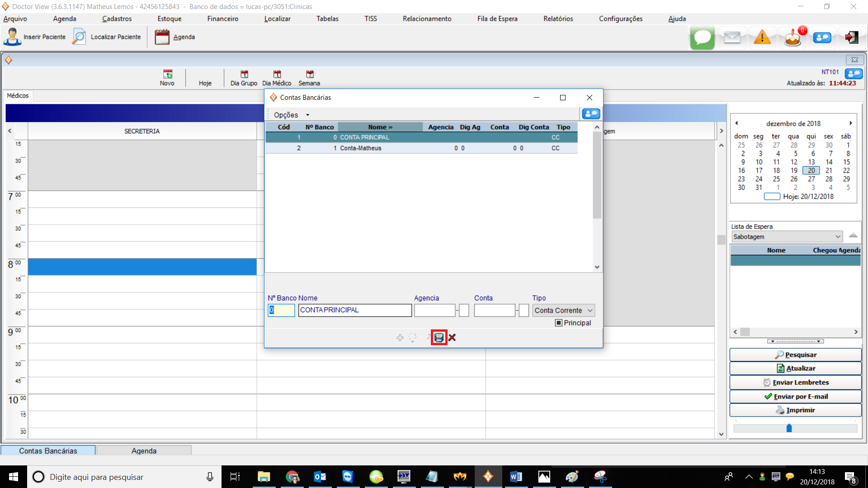Click the save (floppy disk) icon
The height and width of the screenshot is (488, 868).
coord(439,338)
